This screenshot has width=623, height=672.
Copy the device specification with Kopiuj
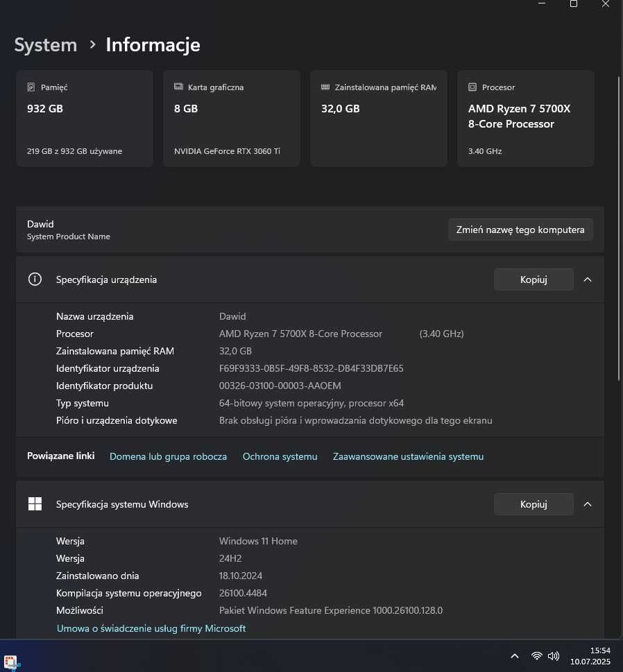pos(534,279)
